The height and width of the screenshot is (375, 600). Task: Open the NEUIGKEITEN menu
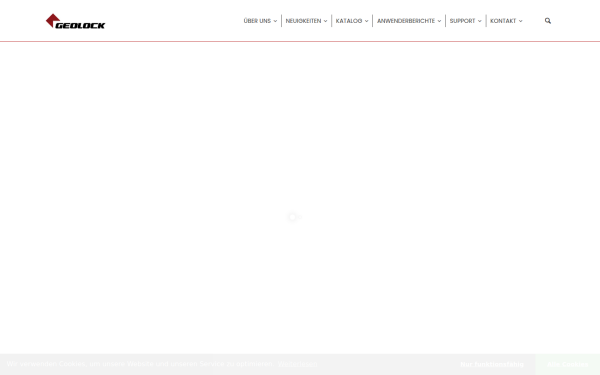[x=306, y=21]
